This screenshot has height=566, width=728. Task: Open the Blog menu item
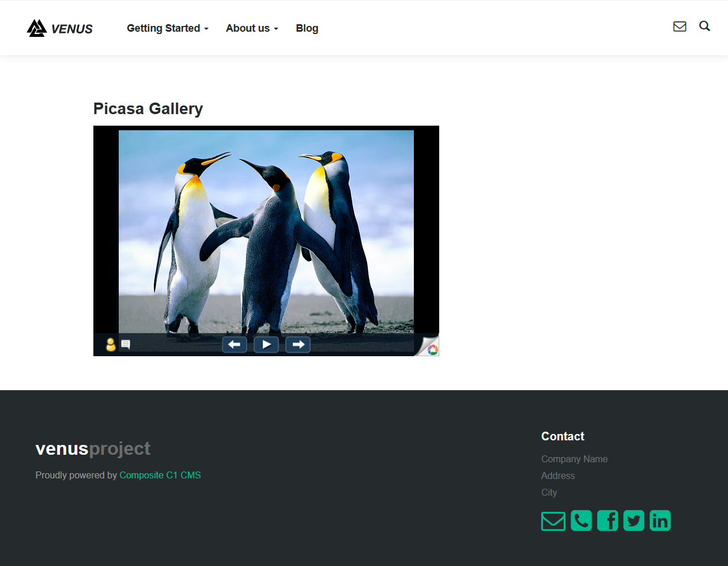[x=307, y=28]
